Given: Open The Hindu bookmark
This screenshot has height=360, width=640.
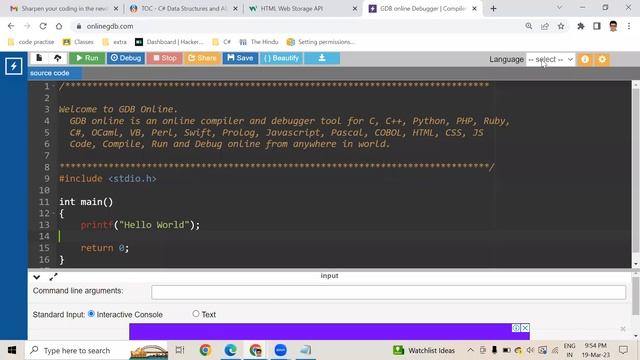Looking at the screenshot, I should (x=259, y=42).
